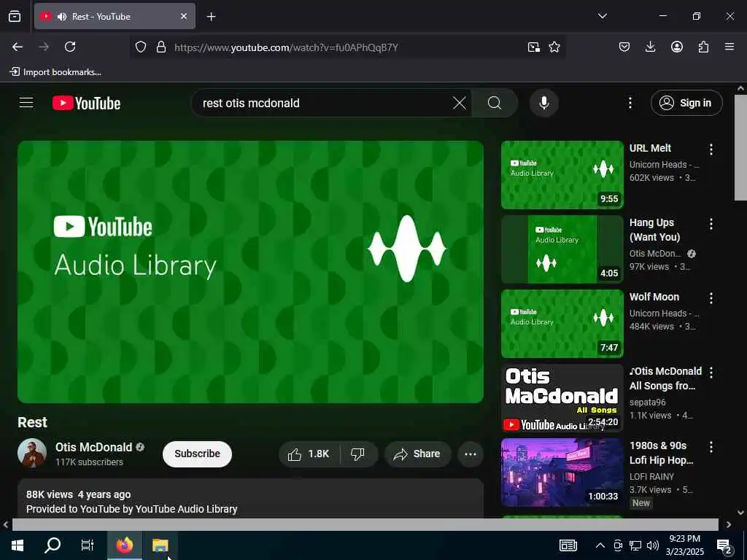Open options for 1980s & 90s Lofi video

[711, 447]
